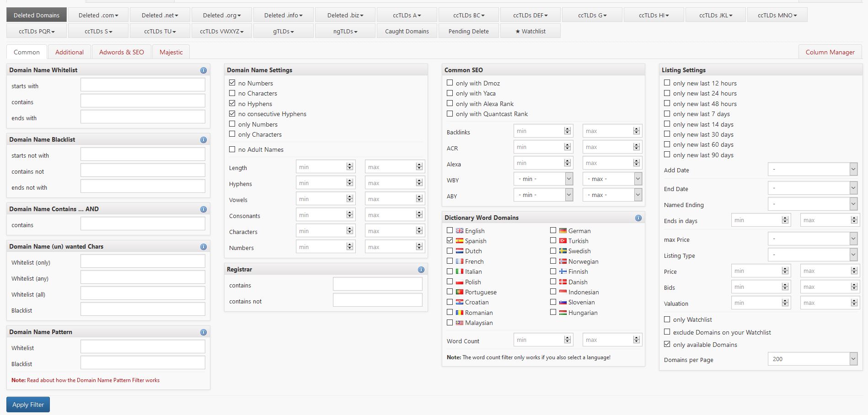Click the Apply Filter button

pyautogui.click(x=28, y=404)
